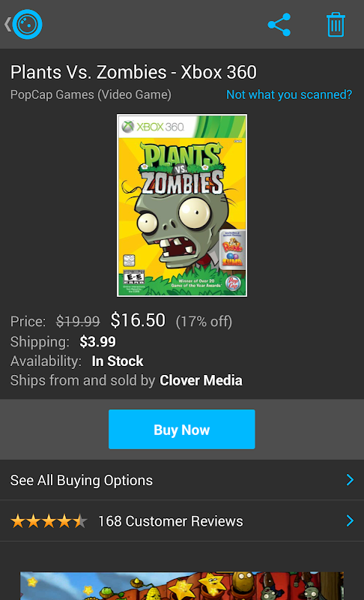
Task: Tap the $3.99 shipping cost
Action: pos(98,341)
